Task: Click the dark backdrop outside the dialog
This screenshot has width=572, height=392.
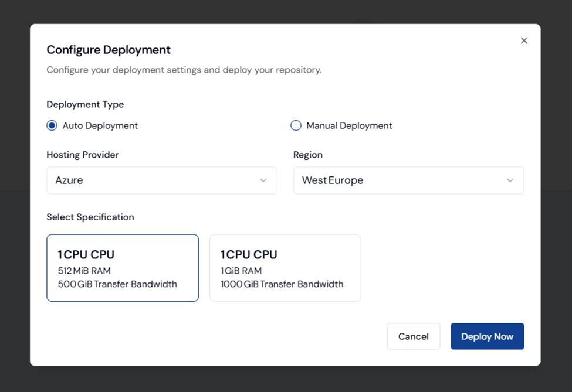Action: [x=286, y=380]
